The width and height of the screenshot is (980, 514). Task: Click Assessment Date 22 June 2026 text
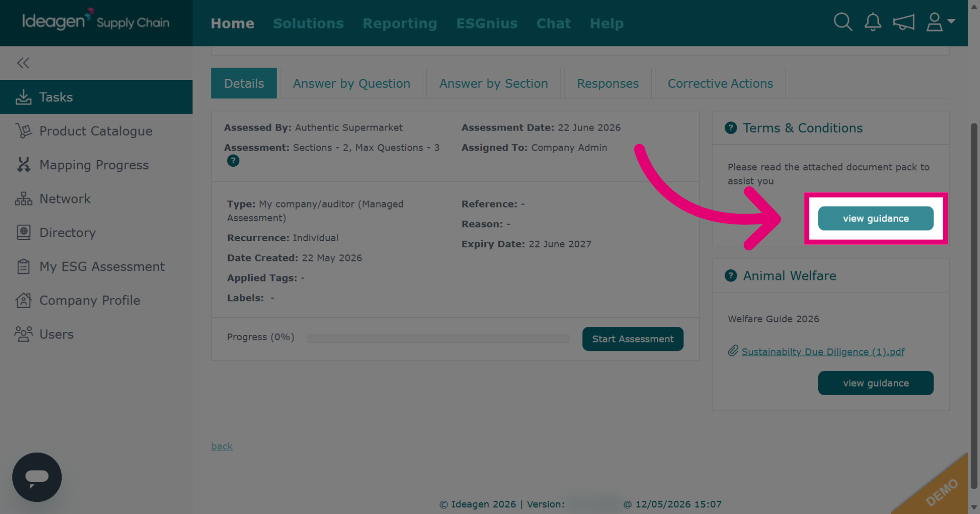541,127
